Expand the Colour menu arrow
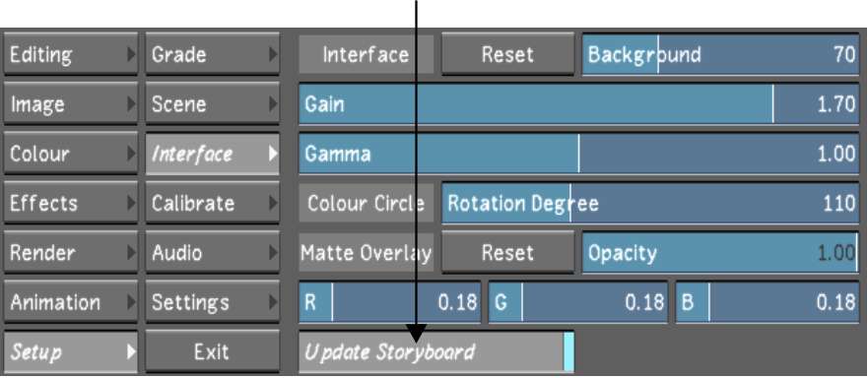Image resolution: width=868 pixels, height=378 pixels. [x=131, y=154]
